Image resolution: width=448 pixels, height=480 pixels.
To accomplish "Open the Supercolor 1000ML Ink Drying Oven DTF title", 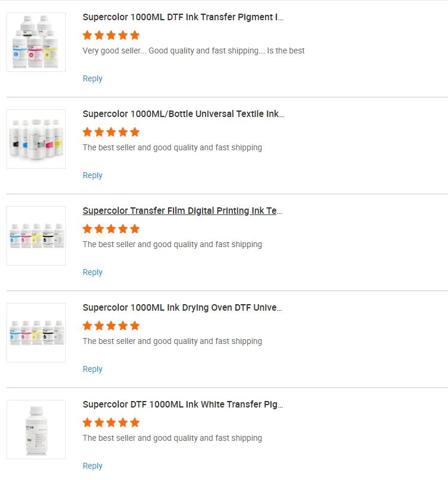I will point(182,308).
